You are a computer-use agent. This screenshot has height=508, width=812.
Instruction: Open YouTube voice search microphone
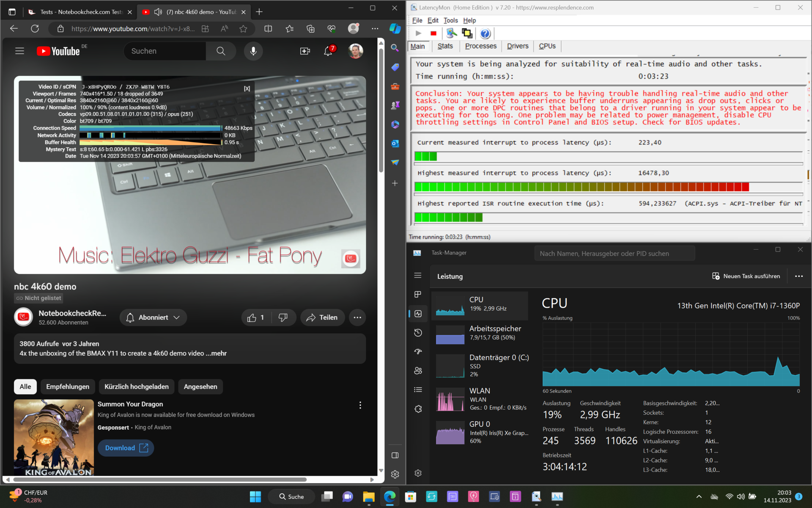pyautogui.click(x=253, y=51)
